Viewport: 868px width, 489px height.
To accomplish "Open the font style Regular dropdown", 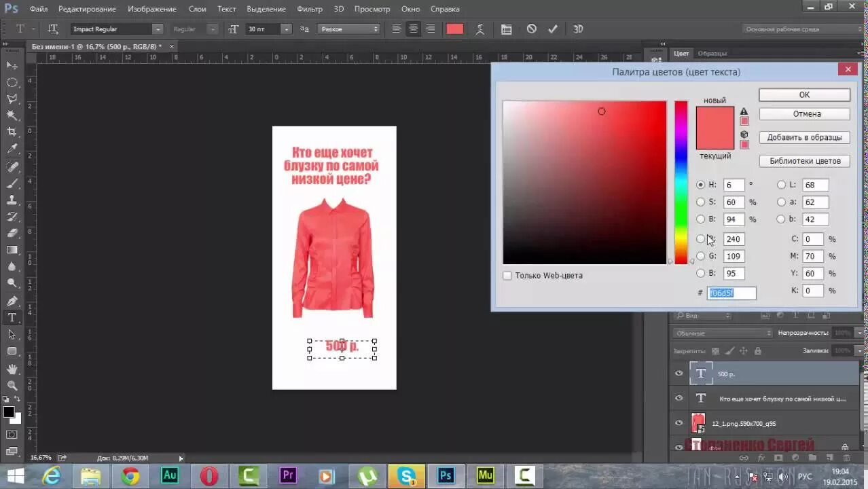I will click(213, 29).
